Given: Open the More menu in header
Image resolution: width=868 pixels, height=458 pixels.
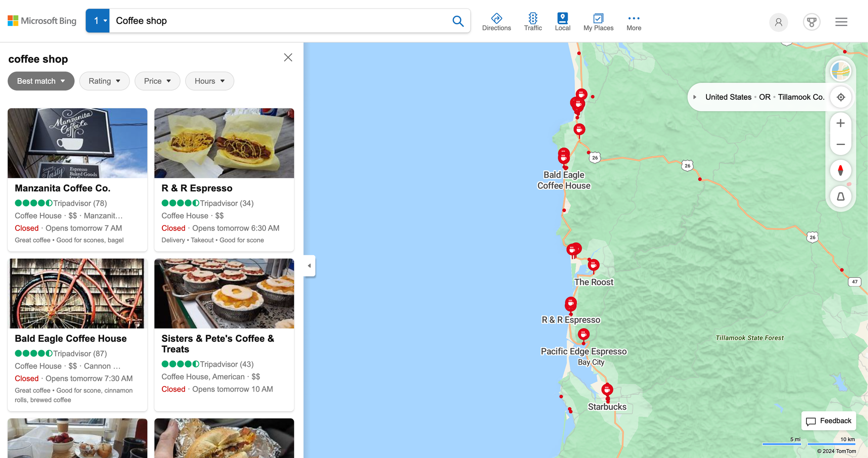Looking at the screenshot, I should 634,22.
